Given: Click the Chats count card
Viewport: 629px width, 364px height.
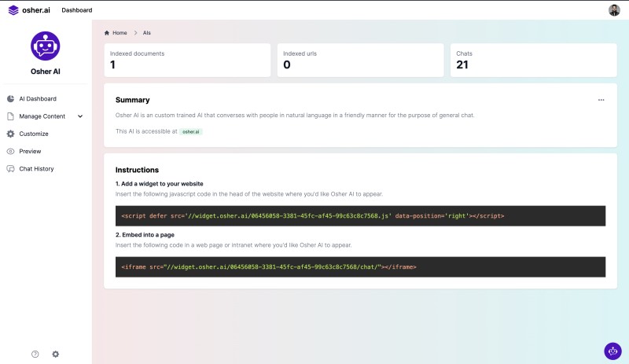Looking at the screenshot, I should [x=534, y=61].
